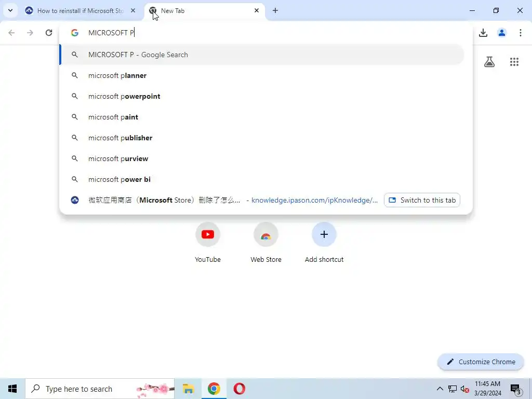Screen dimensions: 532x399
Task: Open File Explorer from the taskbar
Action: (188, 389)
